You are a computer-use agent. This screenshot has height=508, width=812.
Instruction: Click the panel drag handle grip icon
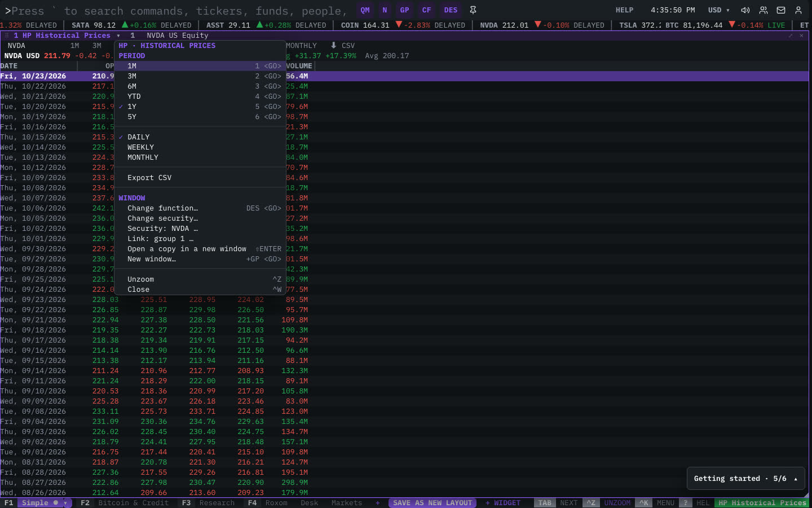[7, 35]
